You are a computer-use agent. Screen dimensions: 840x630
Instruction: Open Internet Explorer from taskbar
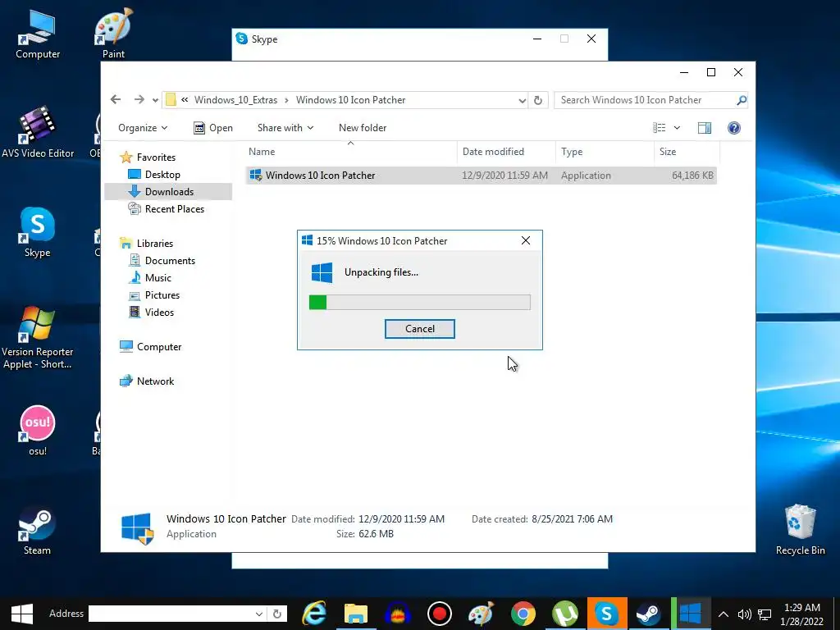pos(314,614)
